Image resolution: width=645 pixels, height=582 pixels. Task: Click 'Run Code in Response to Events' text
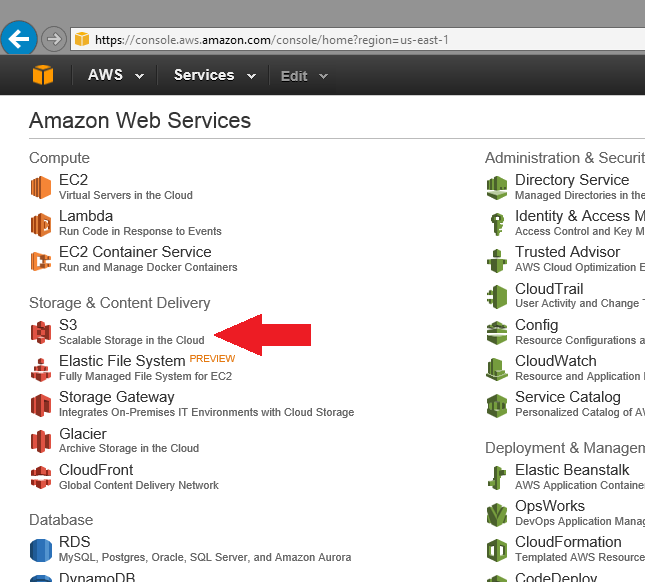click(140, 231)
